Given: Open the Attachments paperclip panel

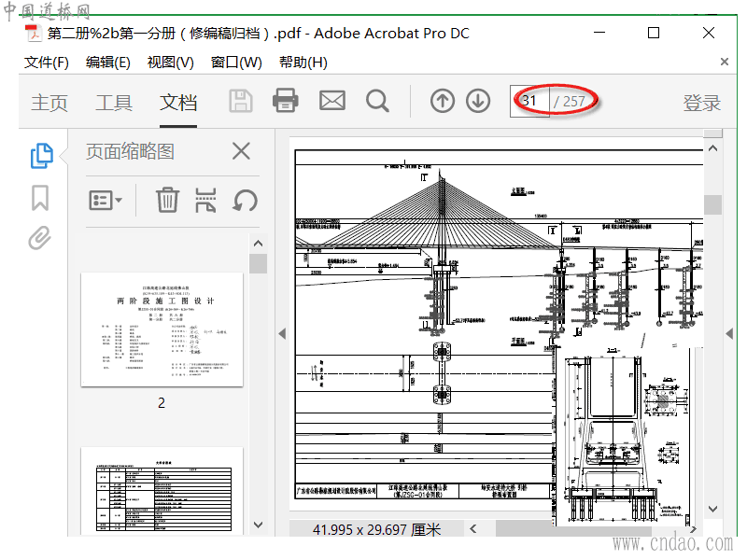Looking at the screenshot, I should [x=39, y=237].
